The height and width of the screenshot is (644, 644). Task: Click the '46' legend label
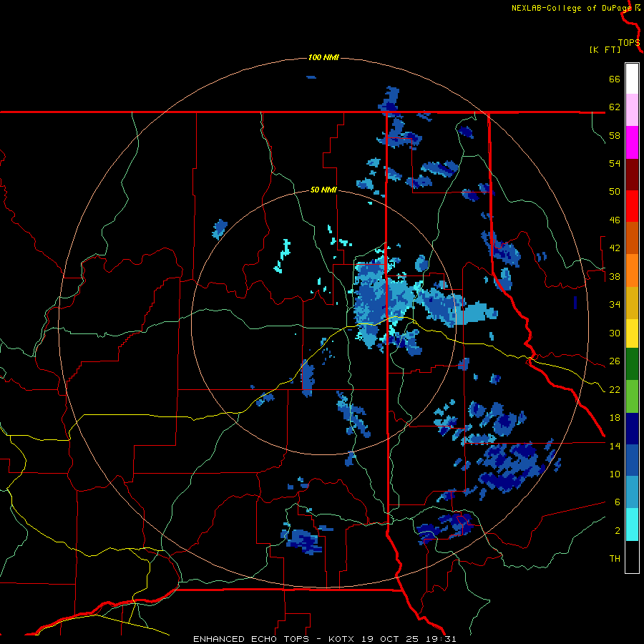click(615, 220)
